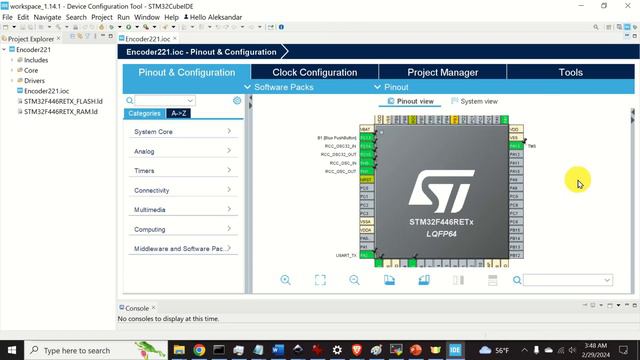
Task: Click the pinout pin search magnifier icon
Action: pos(517,280)
